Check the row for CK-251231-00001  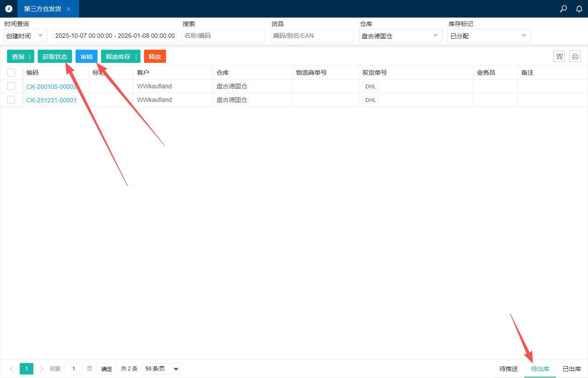11,100
